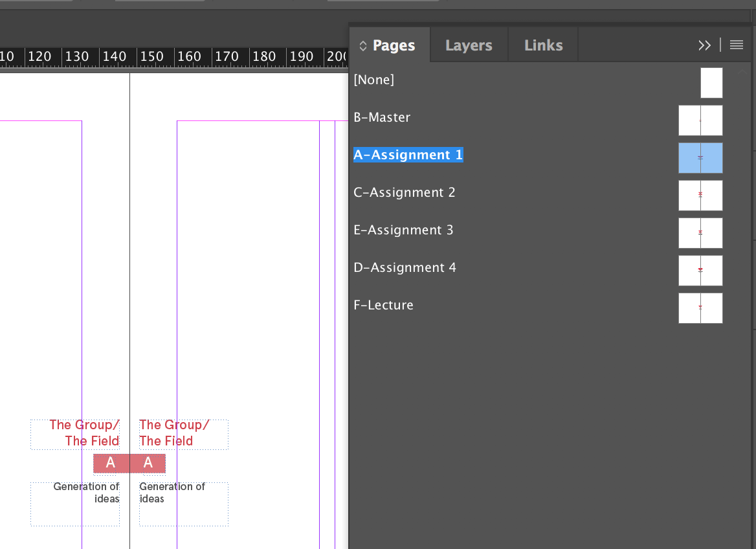Image resolution: width=756 pixels, height=549 pixels.
Task: Select the [None] master thumbnail
Action: pyautogui.click(x=711, y=82)
